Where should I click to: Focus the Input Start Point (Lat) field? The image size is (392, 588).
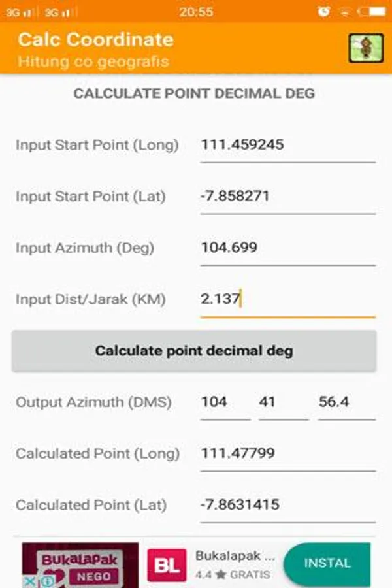point(287,197)
